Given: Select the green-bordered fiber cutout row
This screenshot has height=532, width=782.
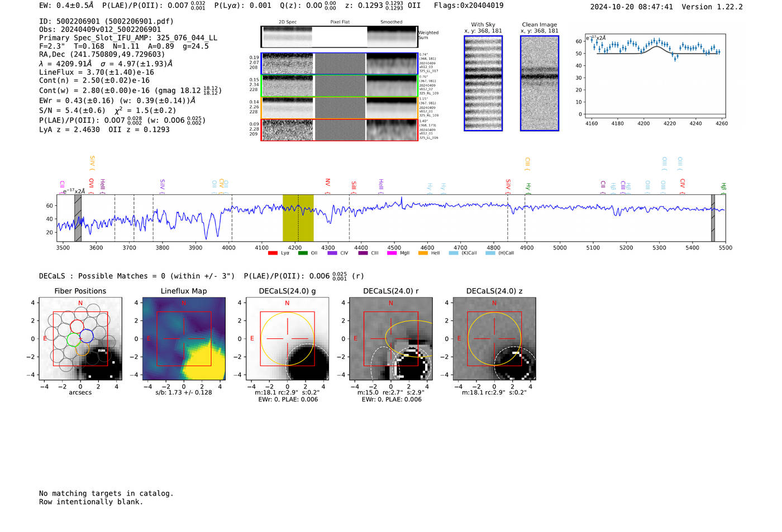Looking at the screenshot, I should tap(339, 85).
